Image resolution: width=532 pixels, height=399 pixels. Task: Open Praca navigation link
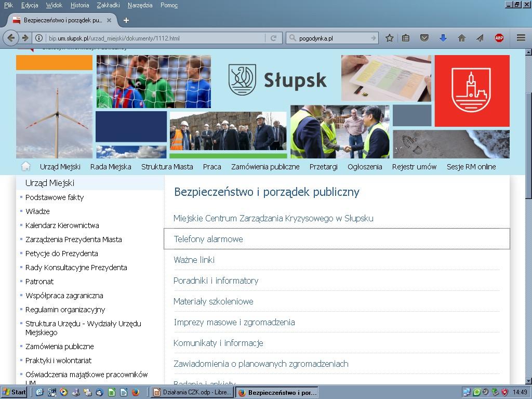pos(212,167)
